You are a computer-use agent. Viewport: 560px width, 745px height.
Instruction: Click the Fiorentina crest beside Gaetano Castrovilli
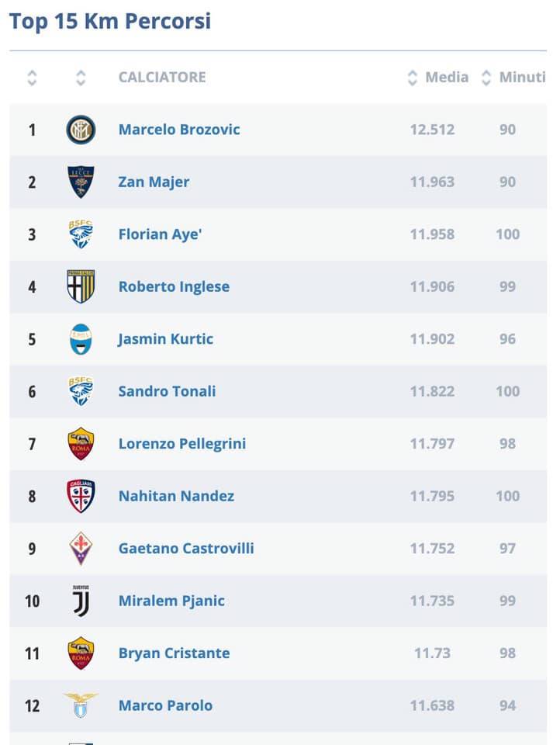point(81,549)
